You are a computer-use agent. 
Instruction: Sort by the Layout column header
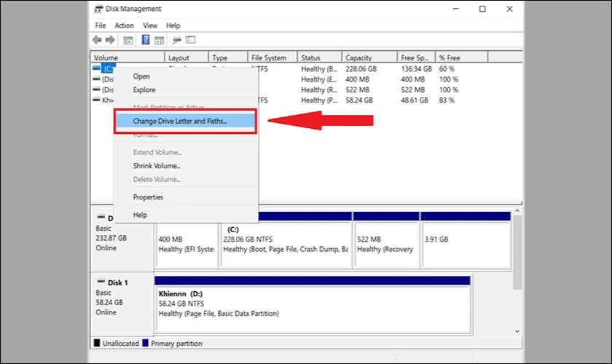coord(187,58)
